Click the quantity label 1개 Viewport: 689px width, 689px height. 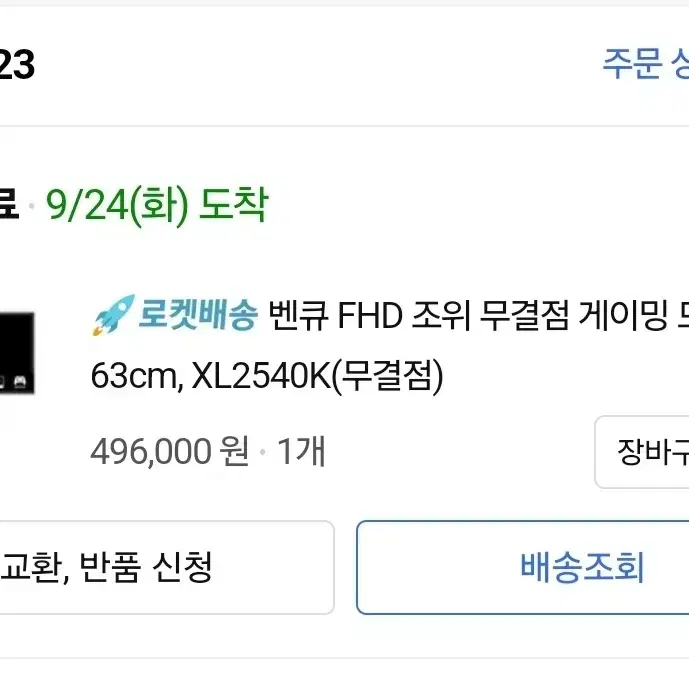301,451
